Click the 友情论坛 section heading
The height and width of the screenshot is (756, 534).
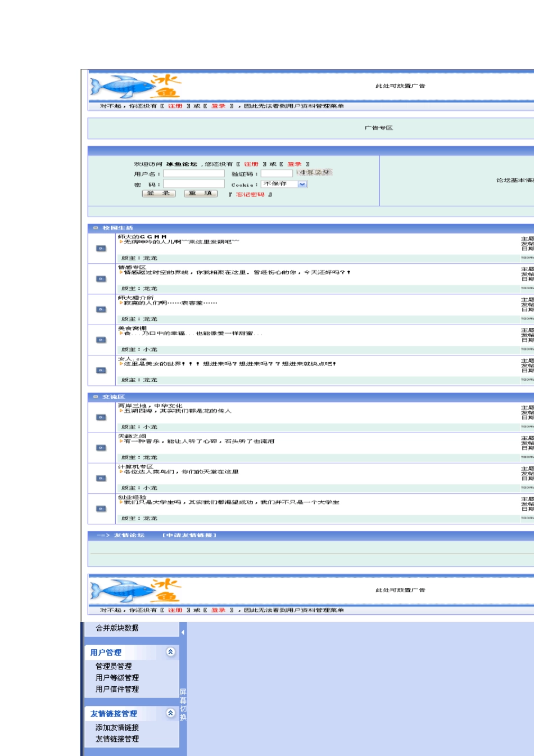point(129,535)
